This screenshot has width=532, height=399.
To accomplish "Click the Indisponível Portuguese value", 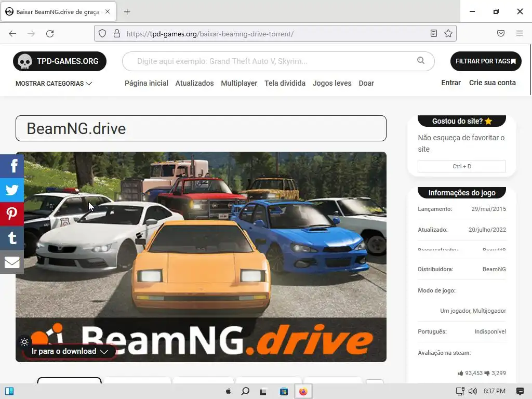I will coord(490,331).
